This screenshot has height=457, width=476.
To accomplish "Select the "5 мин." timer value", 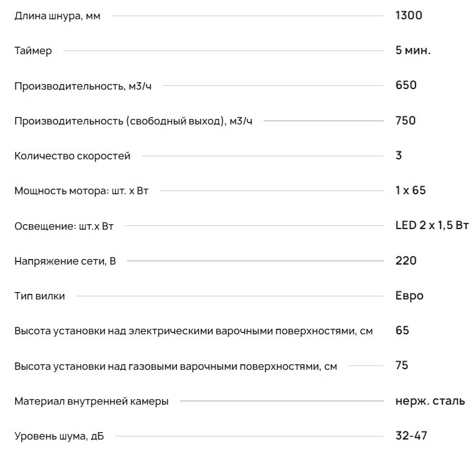I will pos(413,50).
